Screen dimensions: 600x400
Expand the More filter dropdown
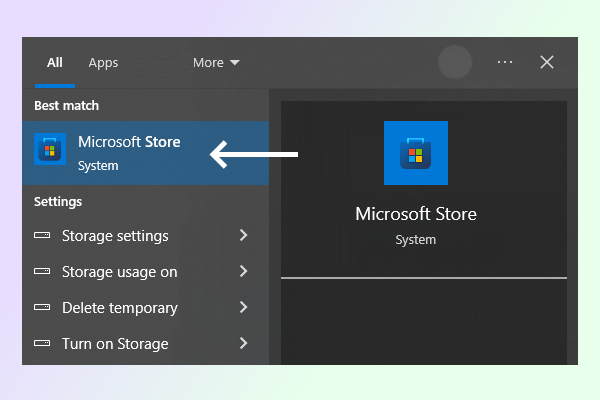click(x=216, y=62)
